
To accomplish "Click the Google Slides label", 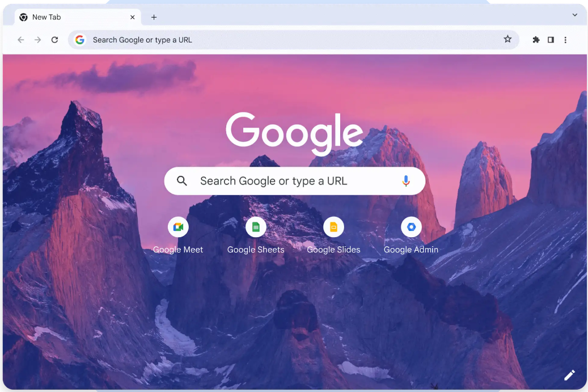I will (333, 250).
